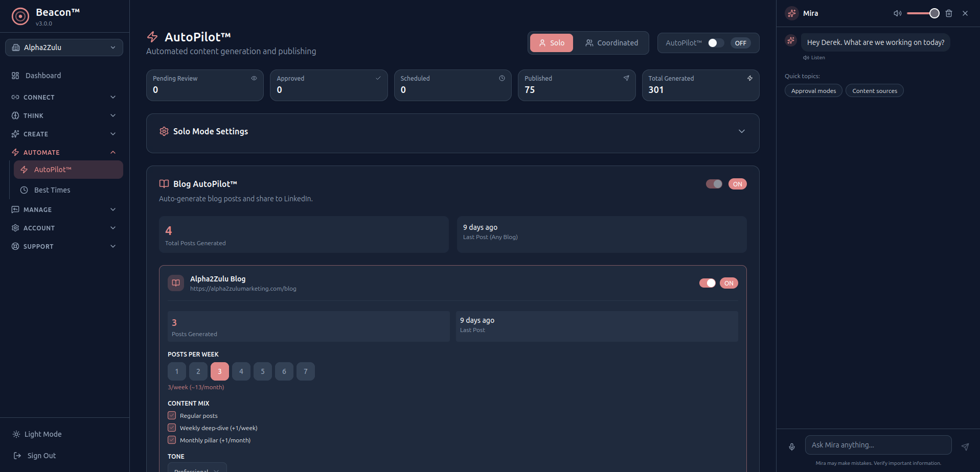Open the Alpha2Zulu workspace dropdown
The width and height of the screenshot is (980, 472).
64,48
